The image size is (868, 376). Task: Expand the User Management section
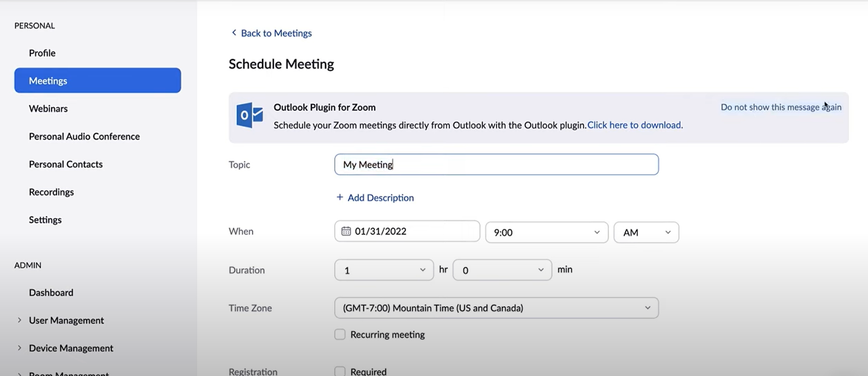pyautogui.click(x=20, y=320)
